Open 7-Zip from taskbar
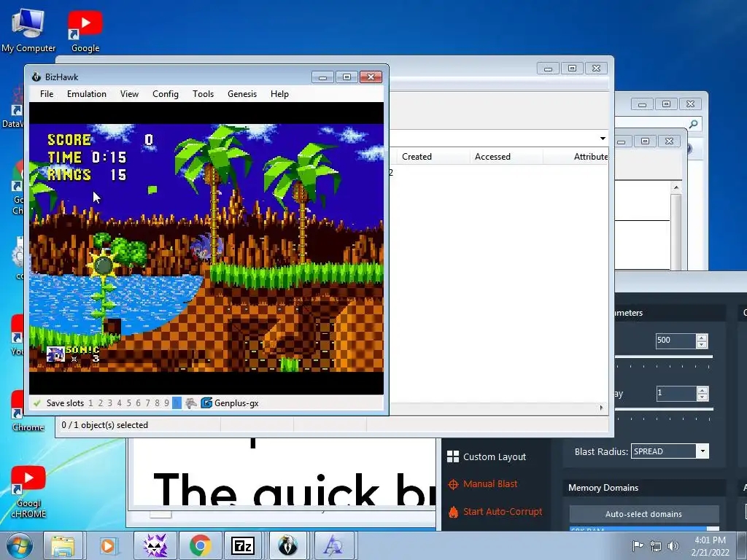 click(242, 545)
